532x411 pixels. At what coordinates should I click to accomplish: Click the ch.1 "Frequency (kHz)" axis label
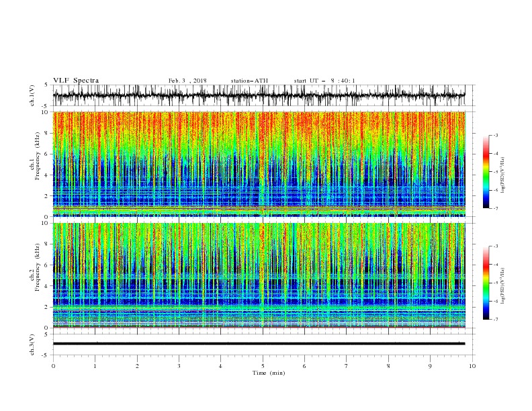pos(38,154)
